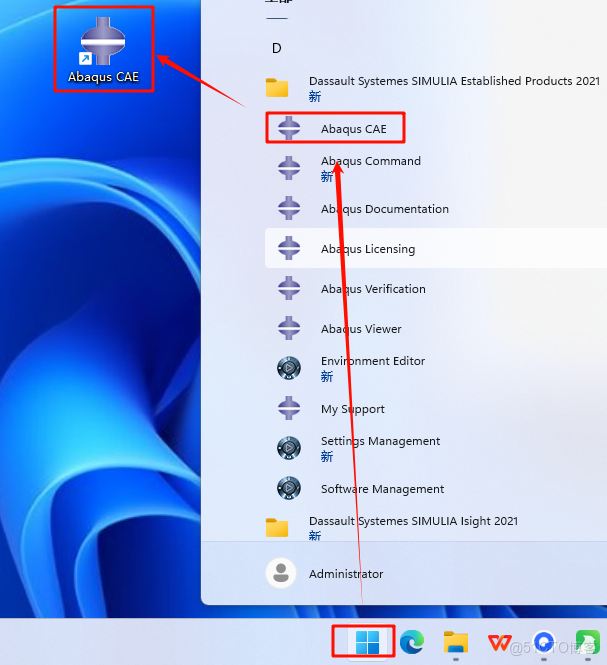Expand the Dassault Systemes SIMULIA Isight 2021 folder

[x=392, y=528]
